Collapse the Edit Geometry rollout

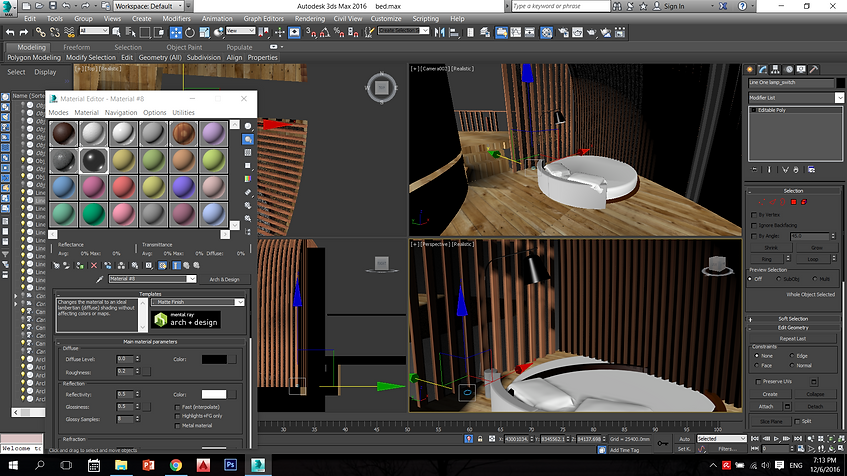pyautogui.click(x=793, y=327)
